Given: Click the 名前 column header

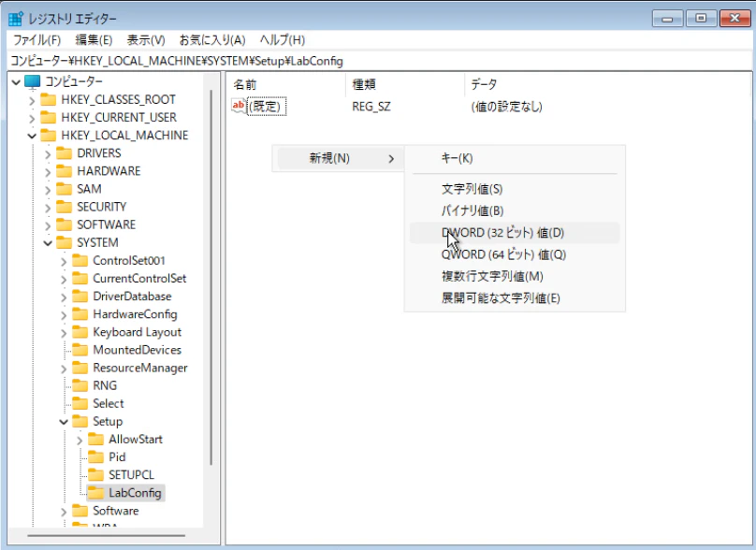Looking at the screenshot, I should click(x=286, y=85).
